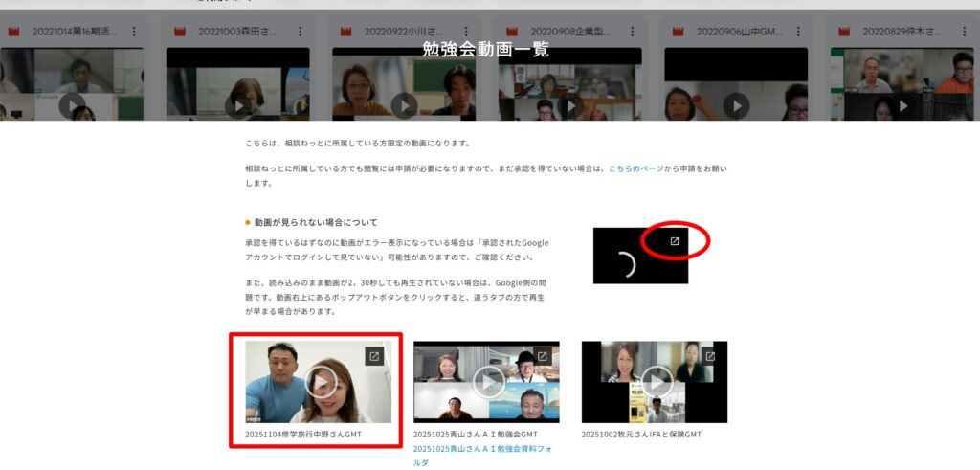Pop out the 20251002牧元さん video
Screen dimensions: 980x470
[710, 356]
